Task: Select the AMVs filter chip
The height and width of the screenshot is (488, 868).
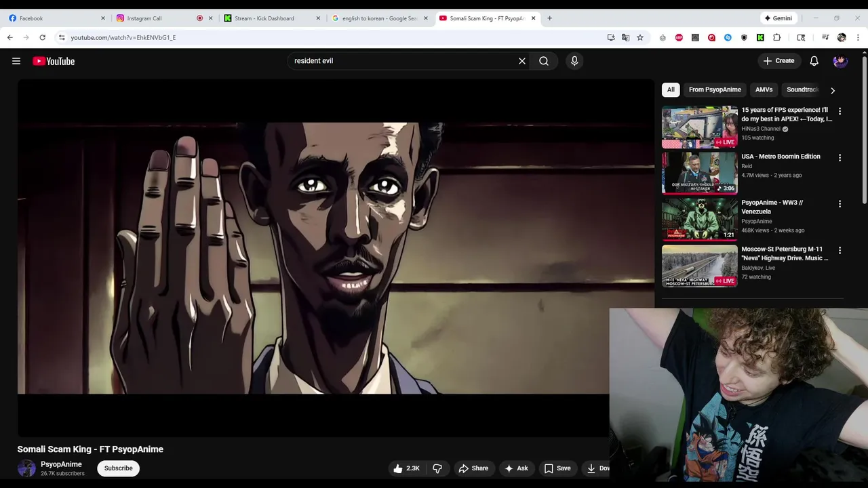Action: [764, 89]
